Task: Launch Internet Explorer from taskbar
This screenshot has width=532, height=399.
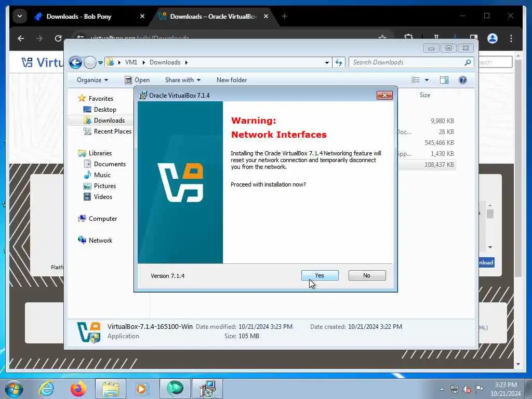Action: 46,389
